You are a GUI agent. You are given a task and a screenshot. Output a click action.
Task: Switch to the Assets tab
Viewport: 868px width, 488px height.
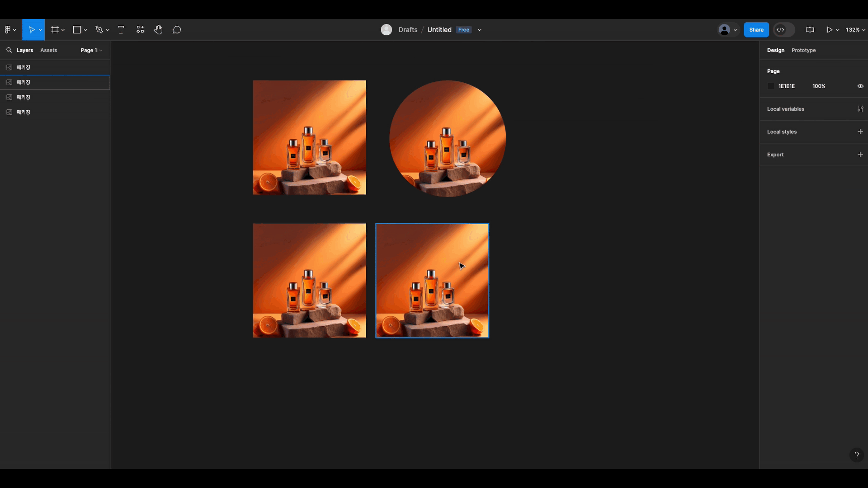click(x=49, y=50)
